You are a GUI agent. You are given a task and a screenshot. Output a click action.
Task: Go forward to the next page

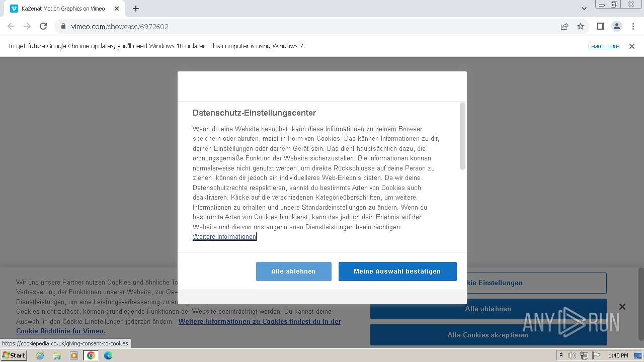coord(27,26)
